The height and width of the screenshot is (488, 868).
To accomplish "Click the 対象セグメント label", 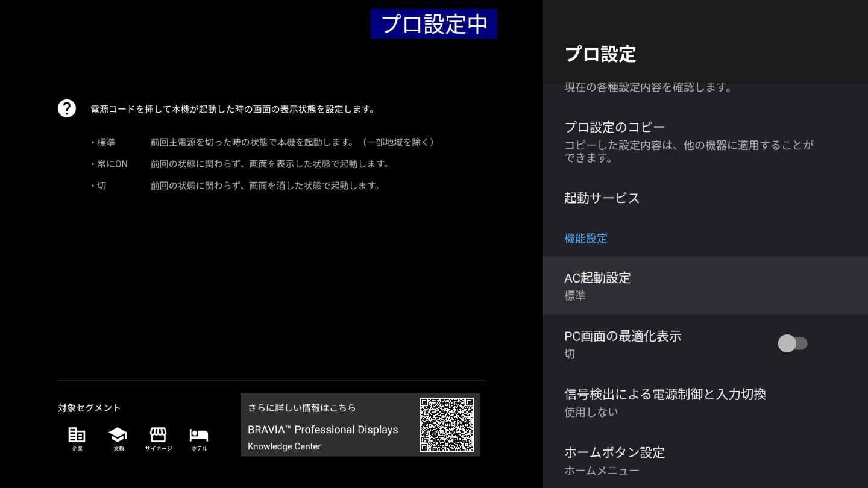I will (x=89, y=408).
